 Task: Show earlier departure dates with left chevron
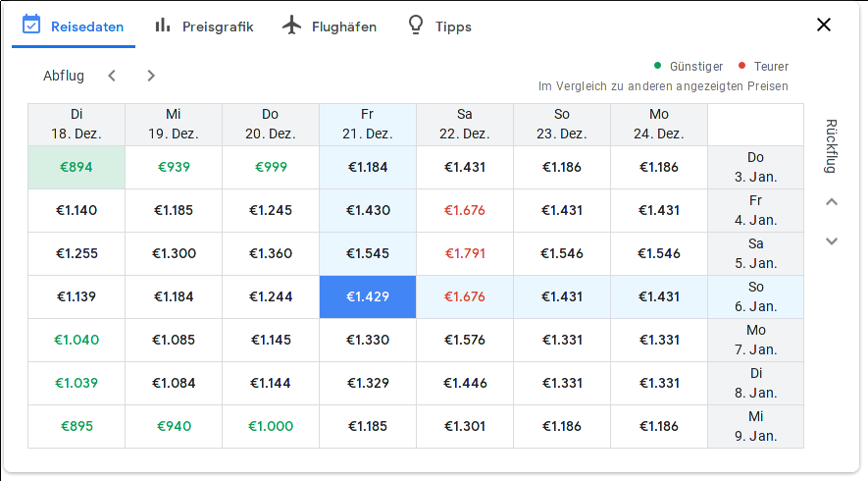pos(112,76)
